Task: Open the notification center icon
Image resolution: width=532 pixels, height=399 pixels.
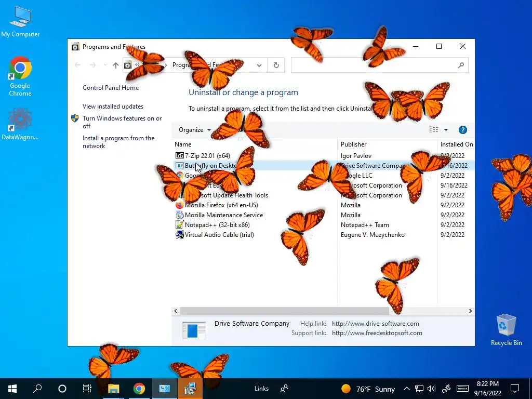Action: tap(515, 389)
